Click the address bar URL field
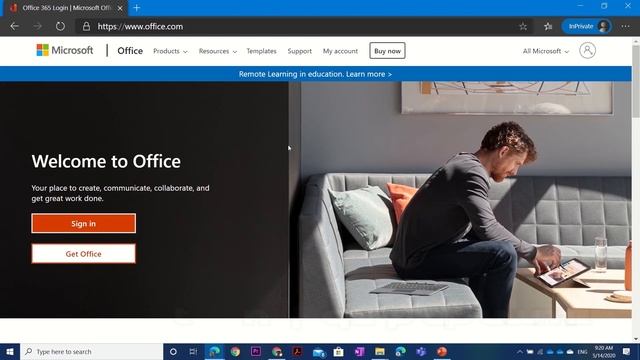Image resolution: width=640 pixels, height=360 pixels. pos(302,27)
